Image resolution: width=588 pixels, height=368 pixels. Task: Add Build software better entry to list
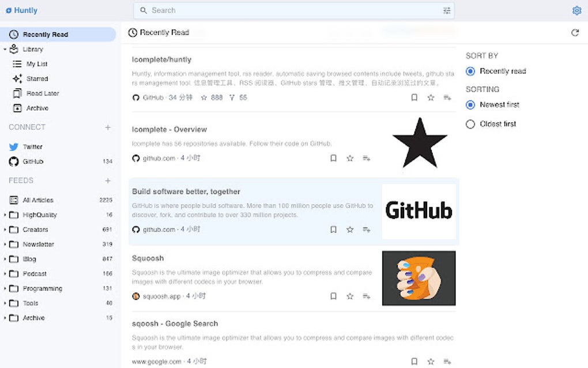[367, 230]
